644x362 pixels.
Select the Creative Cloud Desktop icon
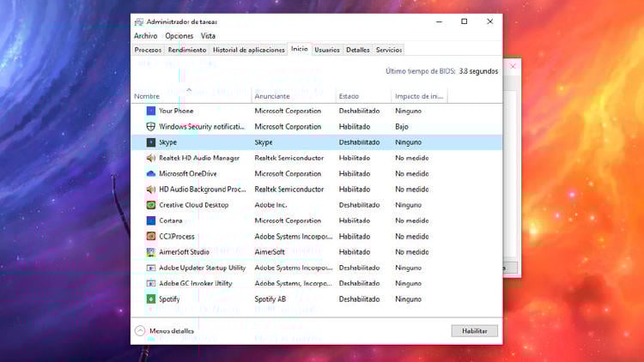pos(151,205)
